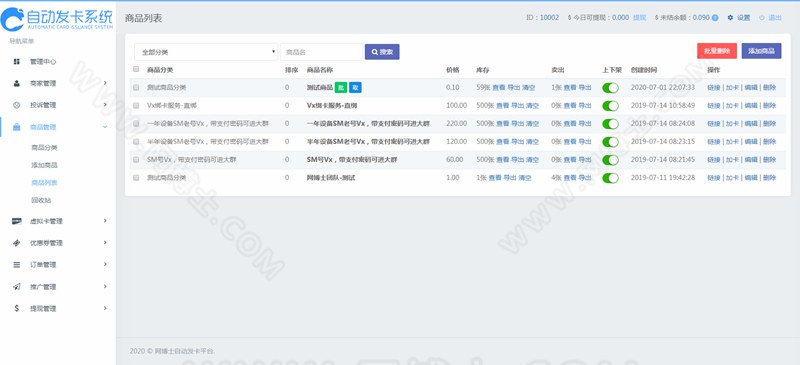Image resolution: width=800 pixels, height=365 pixels.
Task: Click the dollar icon beside 提现管理
Action: [x=17, y=308]
